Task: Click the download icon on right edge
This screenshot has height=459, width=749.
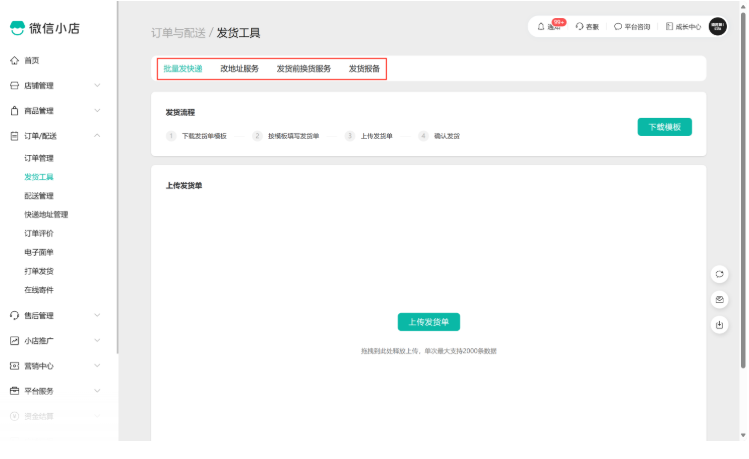Action: [719, 325]
